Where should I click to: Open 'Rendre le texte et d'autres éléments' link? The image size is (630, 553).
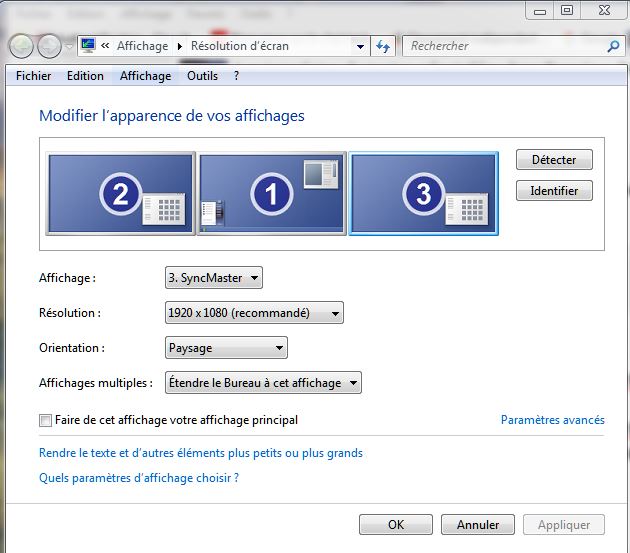point(201,453)
